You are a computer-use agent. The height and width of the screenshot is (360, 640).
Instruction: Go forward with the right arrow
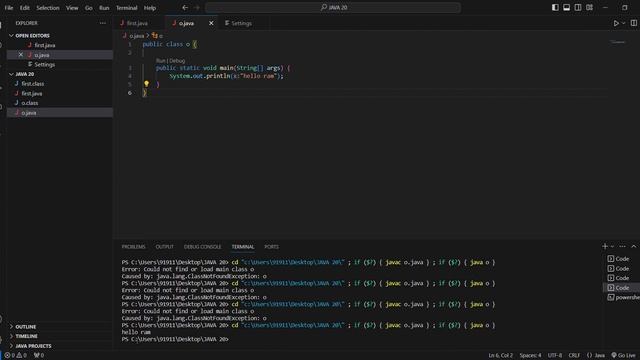click(x=197, y=7)
